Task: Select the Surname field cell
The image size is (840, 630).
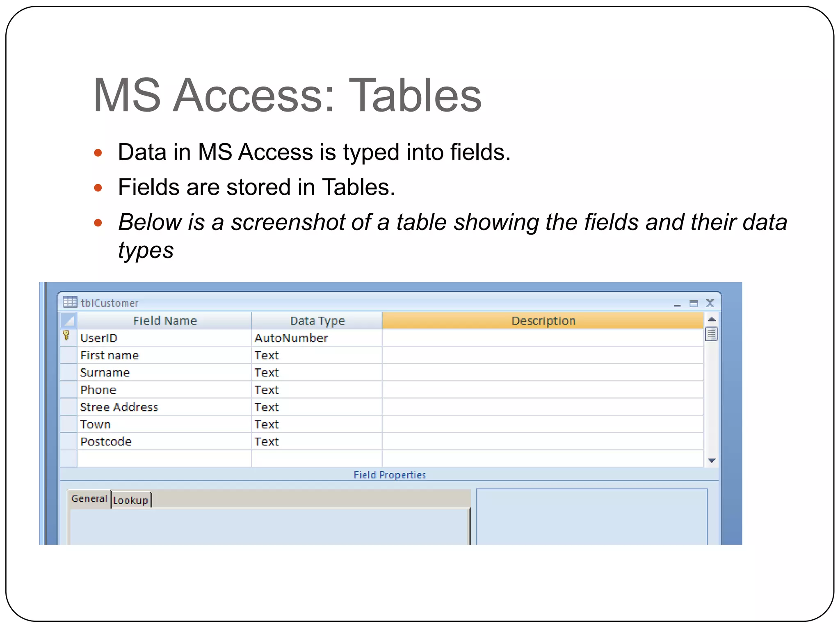Action: [164, 372]
